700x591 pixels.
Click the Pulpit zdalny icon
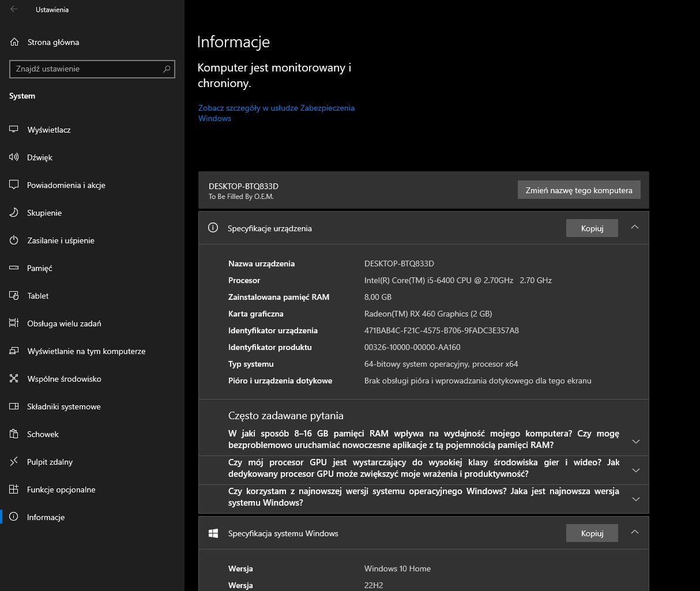pos(14,462)
